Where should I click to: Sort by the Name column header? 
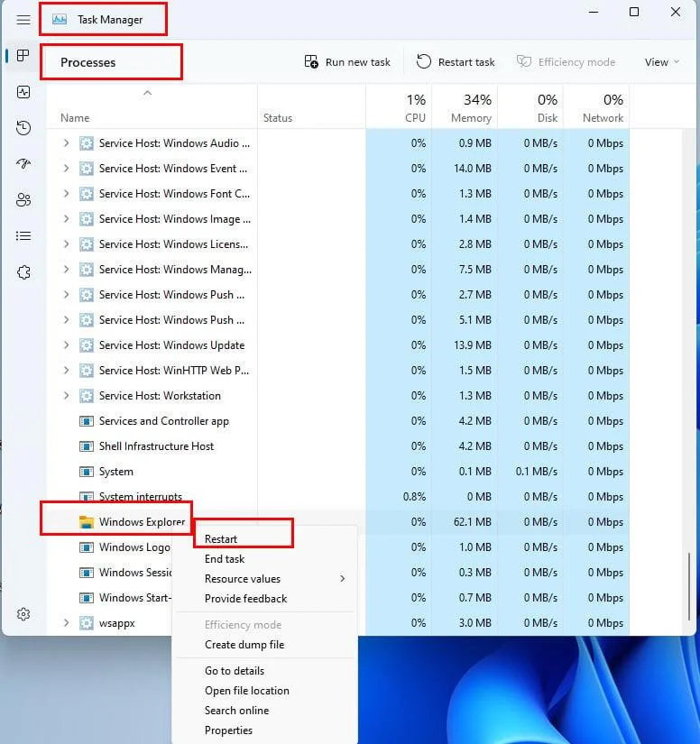152,106
